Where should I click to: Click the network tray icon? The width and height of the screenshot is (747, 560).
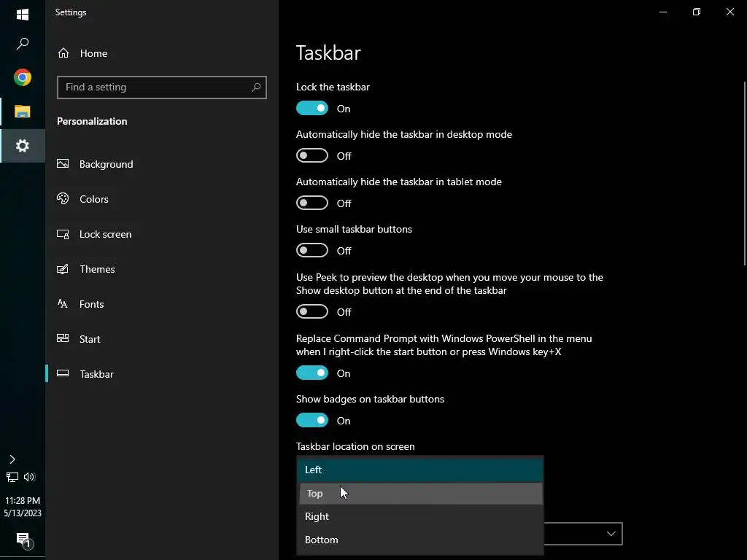point(12,477)
